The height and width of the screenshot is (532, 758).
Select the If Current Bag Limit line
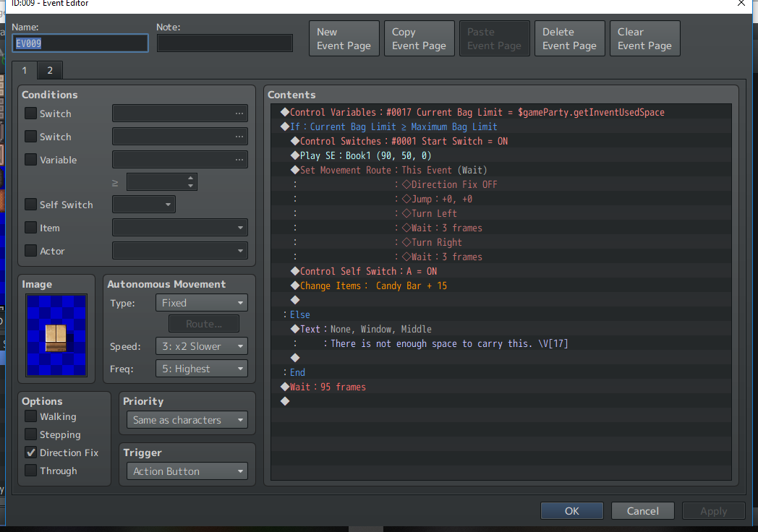(x=501, y=126)
